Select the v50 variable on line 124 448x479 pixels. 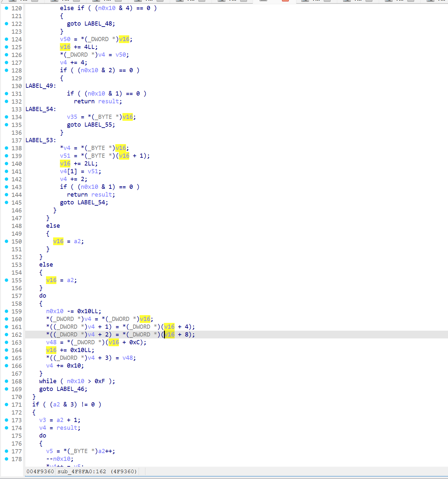65,39
